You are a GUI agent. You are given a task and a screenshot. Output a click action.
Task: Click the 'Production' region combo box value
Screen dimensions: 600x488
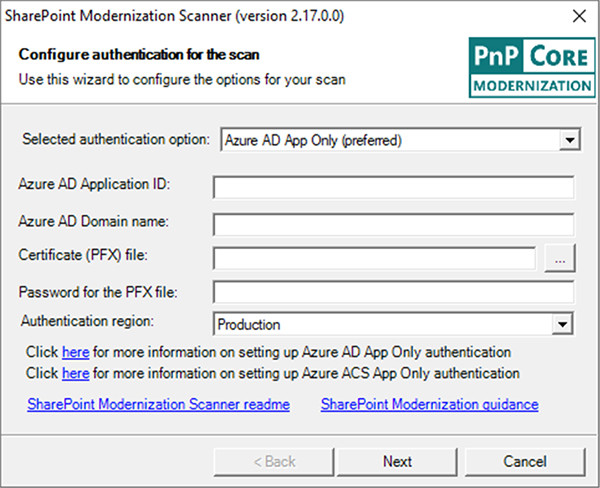pos(249,325)
